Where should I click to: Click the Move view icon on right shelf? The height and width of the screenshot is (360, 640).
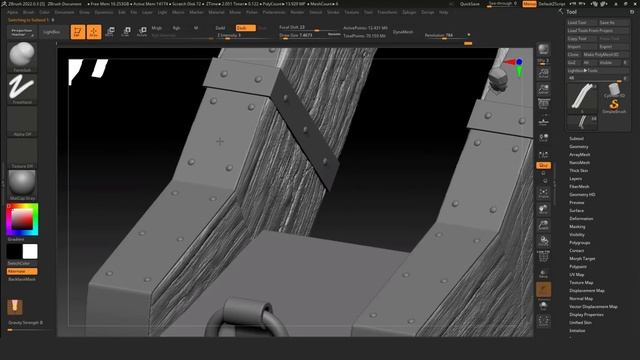543,209
